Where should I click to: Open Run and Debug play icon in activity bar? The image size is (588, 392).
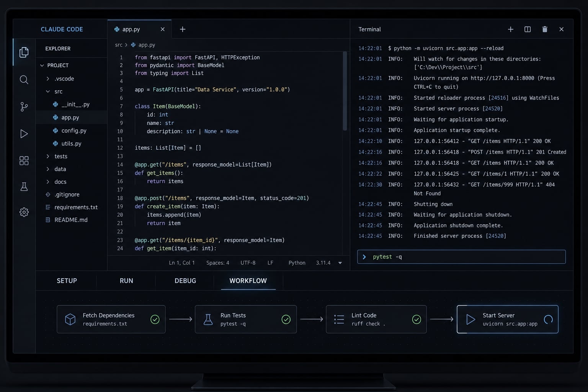[x=24, y=134]
